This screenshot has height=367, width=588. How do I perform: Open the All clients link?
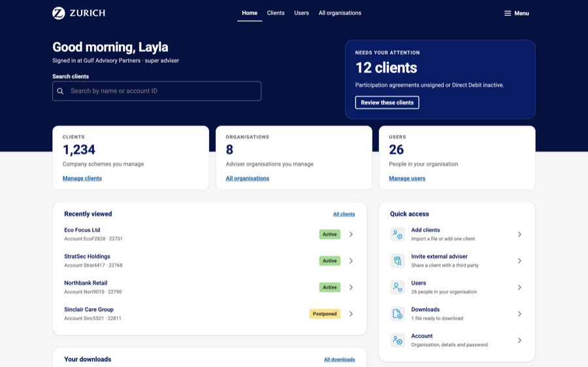pos(344,214)
